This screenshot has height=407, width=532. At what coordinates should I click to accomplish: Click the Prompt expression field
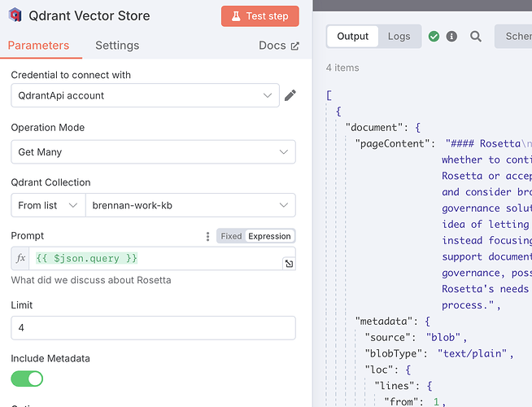(x=156, y=258)
